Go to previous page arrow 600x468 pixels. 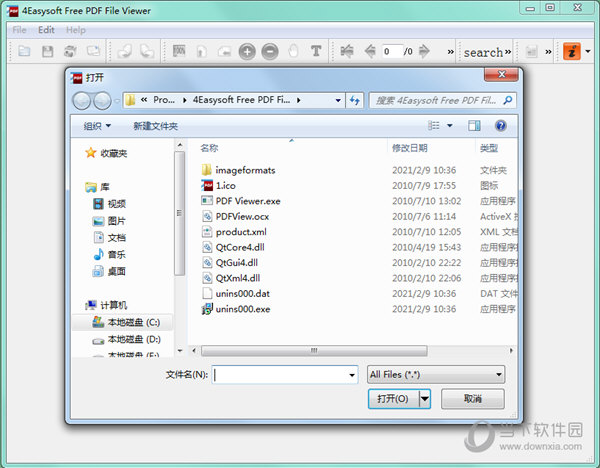click(370, 51)
